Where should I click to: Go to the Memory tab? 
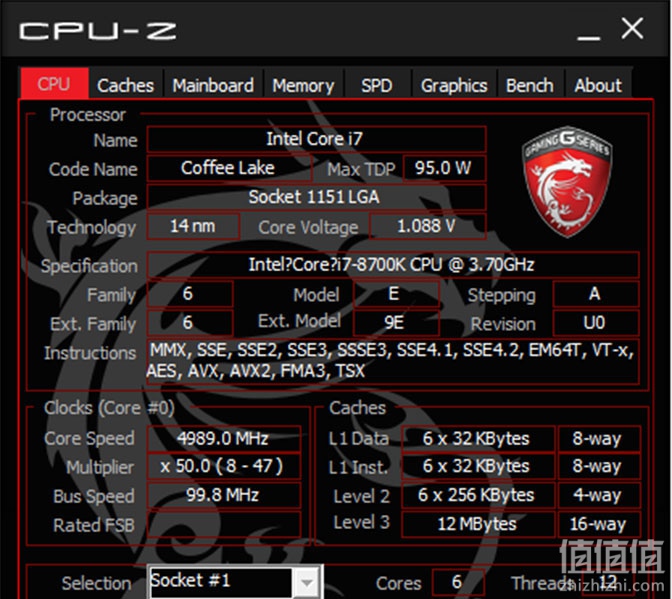[x=303, y=85]
